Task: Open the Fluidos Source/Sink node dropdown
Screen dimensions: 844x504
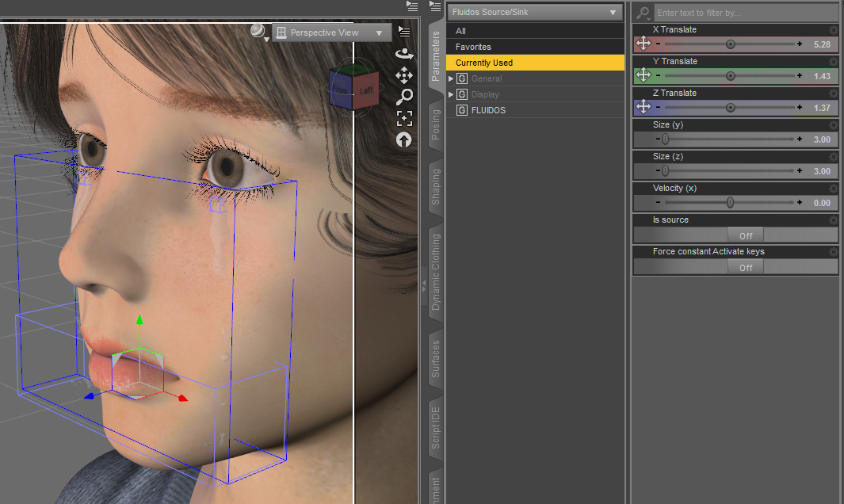Action: pyautogui.click(x=535, y=12)
